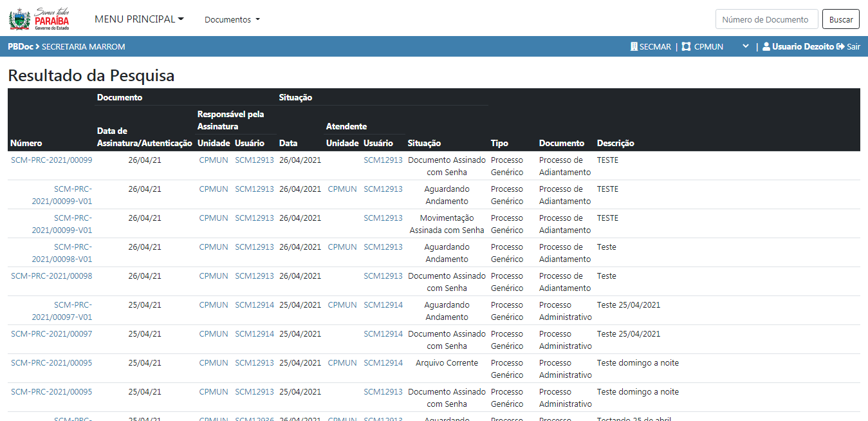Open document SCM-PRC-2021/00098-V01
868x421 pixels.
coord(62,253)
